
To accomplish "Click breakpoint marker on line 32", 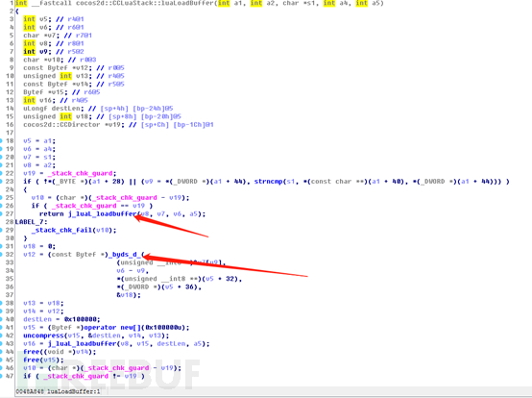I will pyautogui.click(x=1, y=255).
